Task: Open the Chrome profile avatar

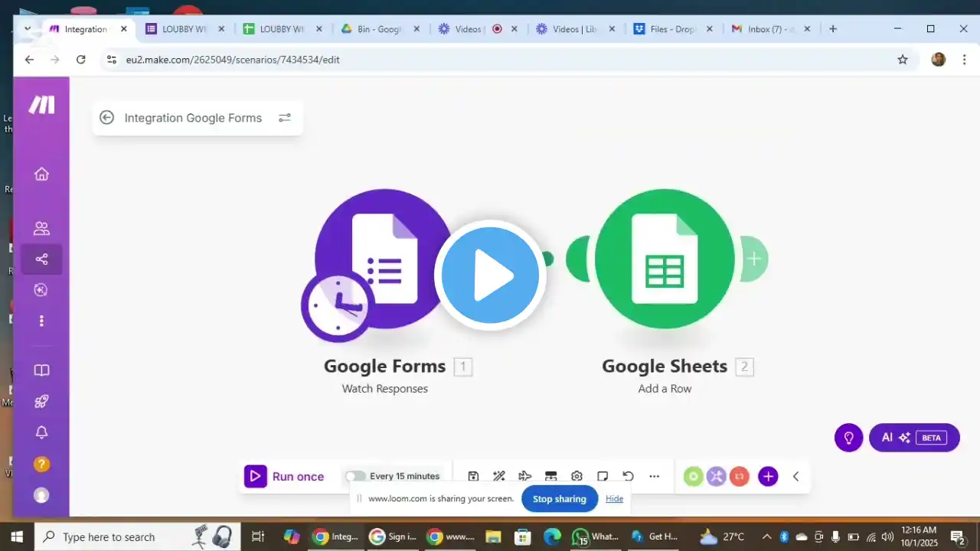Action: tap(939, 59)
